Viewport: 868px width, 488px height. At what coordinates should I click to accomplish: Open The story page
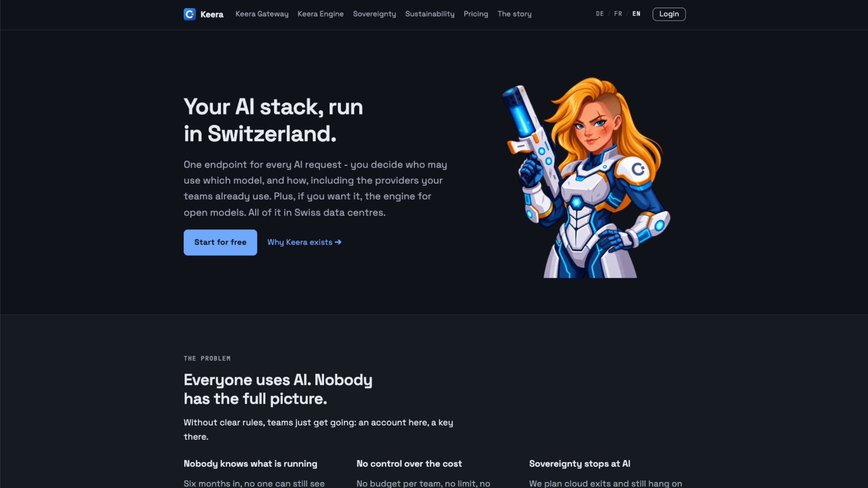514,14
